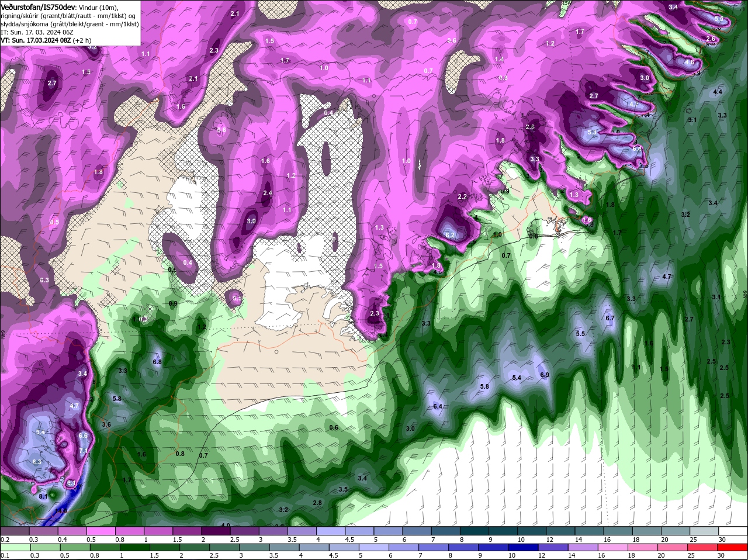Viewport: 748px width, 560px height.
Task: Click the 4.6 value label in the northeast
Action: pyautogui.click(x=689, y=62)
